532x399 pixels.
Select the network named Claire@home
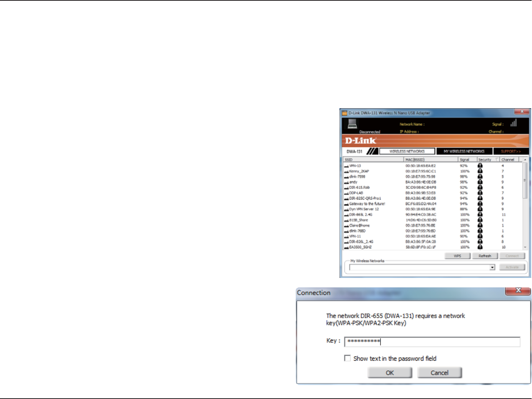click(359, 226)
